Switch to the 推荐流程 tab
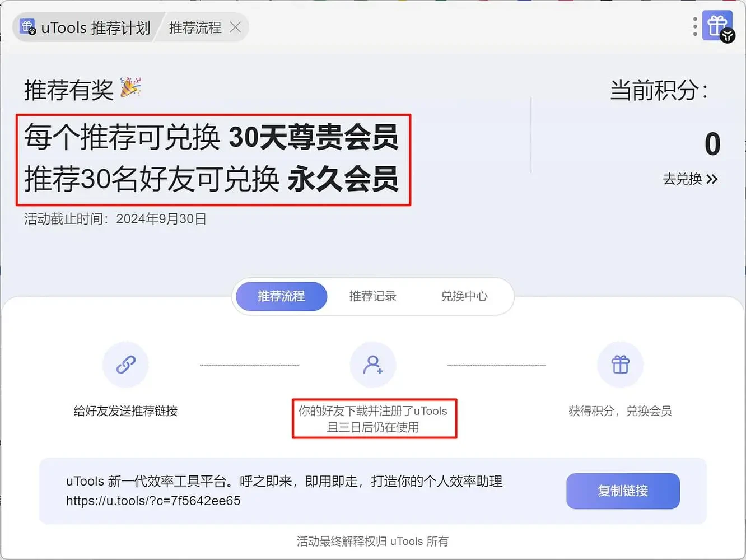The image size is (746, 560). point(281,296)
